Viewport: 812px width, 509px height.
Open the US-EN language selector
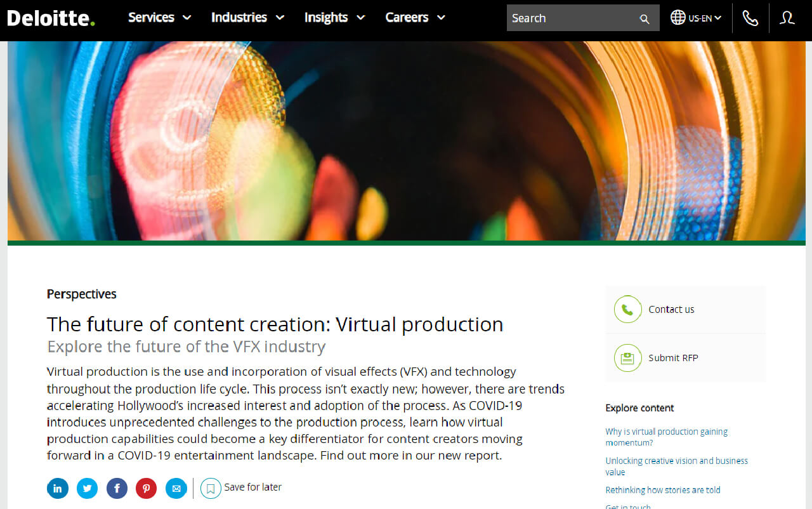click(x=696, y=18)
